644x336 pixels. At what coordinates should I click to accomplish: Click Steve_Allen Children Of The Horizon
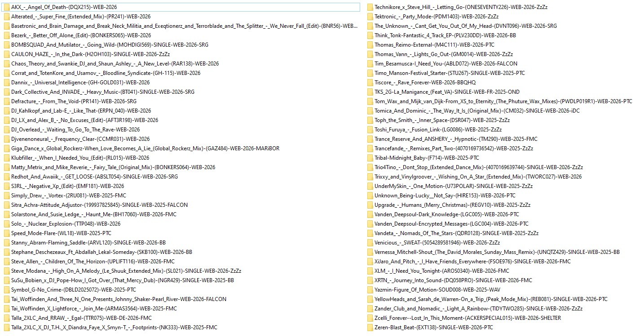click(93, 262)
